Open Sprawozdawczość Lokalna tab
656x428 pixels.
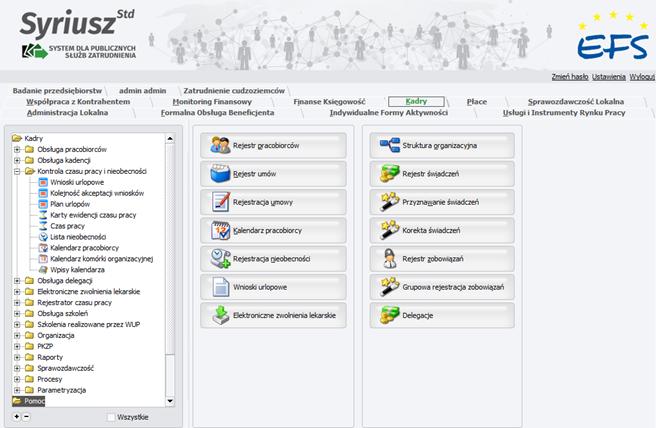[576, 102]
